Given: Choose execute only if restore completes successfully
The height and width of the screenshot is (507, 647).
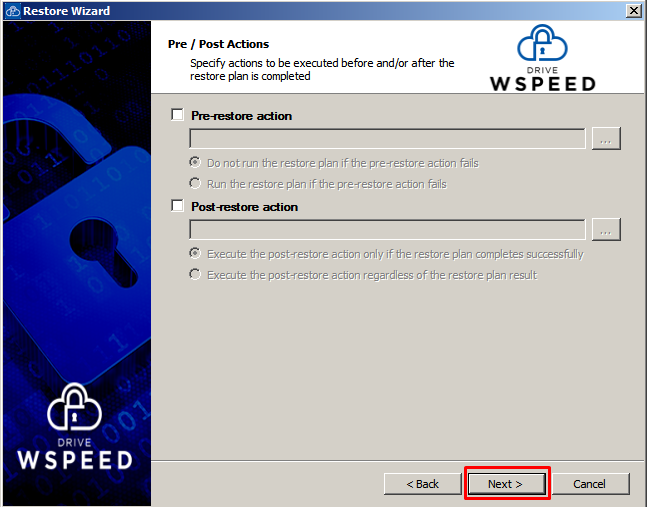Looking at the screenshot, I should [x=195, y=253].
